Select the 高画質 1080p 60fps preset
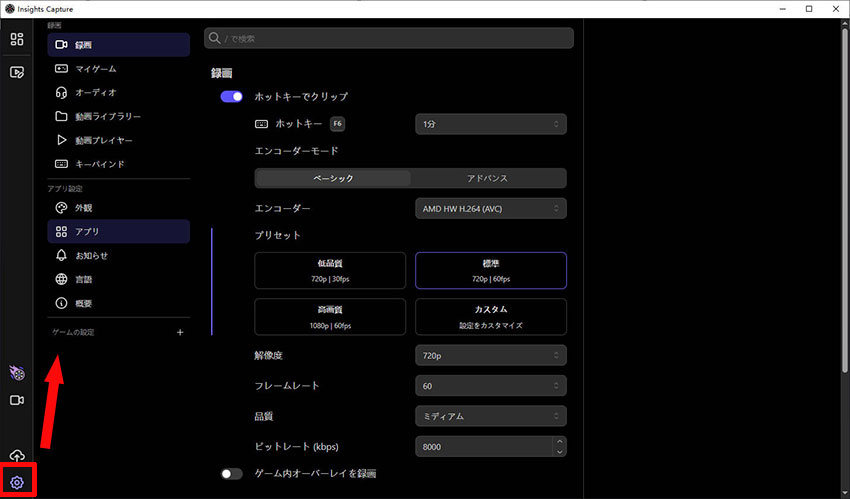This screenshot has height=499, width=850. click(x=330, y=317)
